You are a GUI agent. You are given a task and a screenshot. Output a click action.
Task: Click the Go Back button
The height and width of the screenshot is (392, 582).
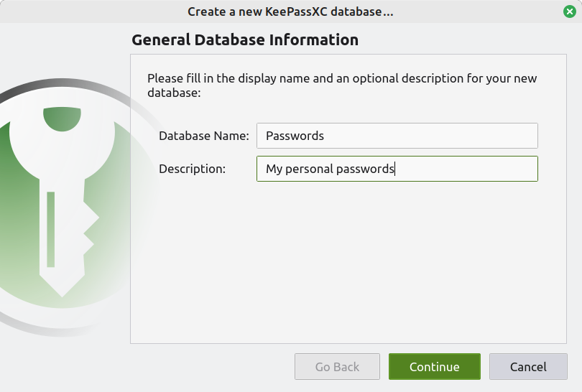(337, 366)
